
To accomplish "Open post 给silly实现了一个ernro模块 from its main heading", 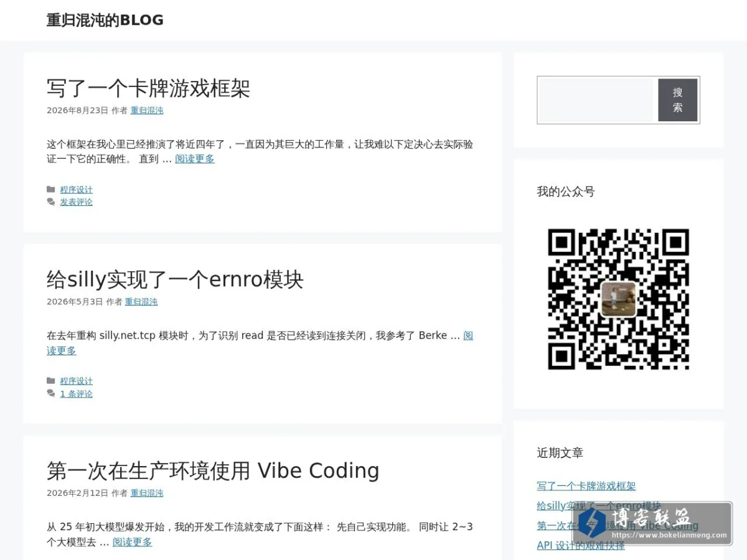I will [175, 280].
